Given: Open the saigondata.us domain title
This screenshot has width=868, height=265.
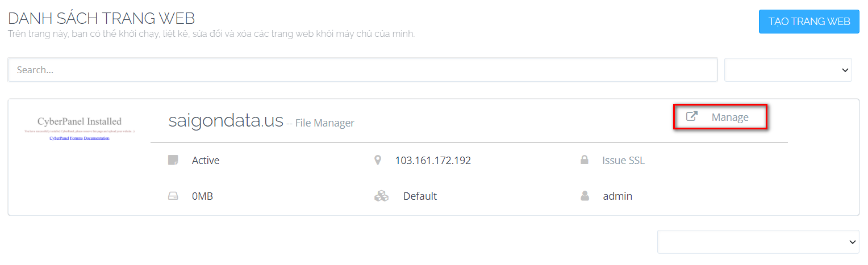Looking at the screenshot, I should coord(226,120).
